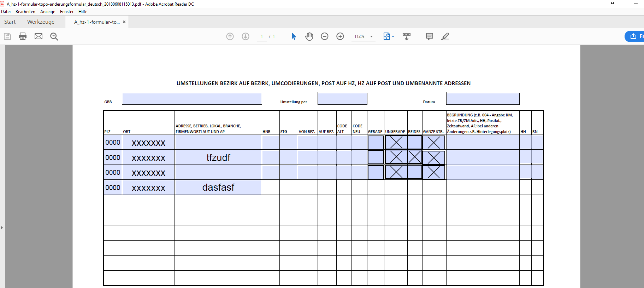Image resolution: width=644 pixels, height=288 pixels.
Task: Click the address field containing tfzudf
Action: pos(218,157)
